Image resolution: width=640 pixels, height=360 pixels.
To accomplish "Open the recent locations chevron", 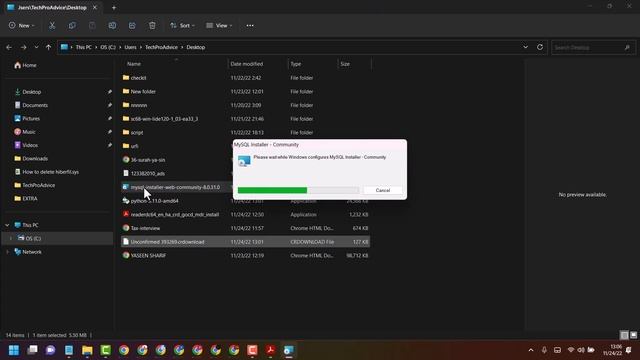I will tap(36, 47).
